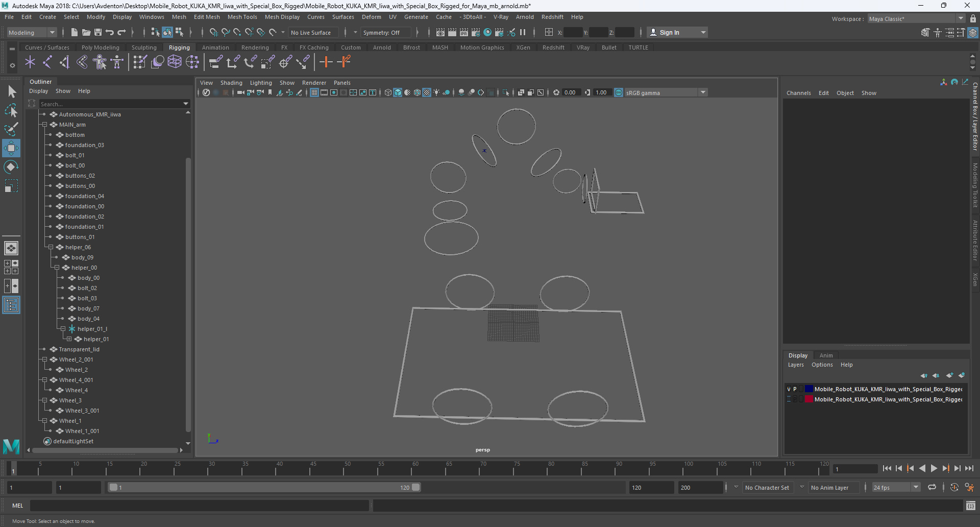The width and height of the screenshot is (980, 527).
Task: Activate the Lasso select tool
Action: (11, 110)
